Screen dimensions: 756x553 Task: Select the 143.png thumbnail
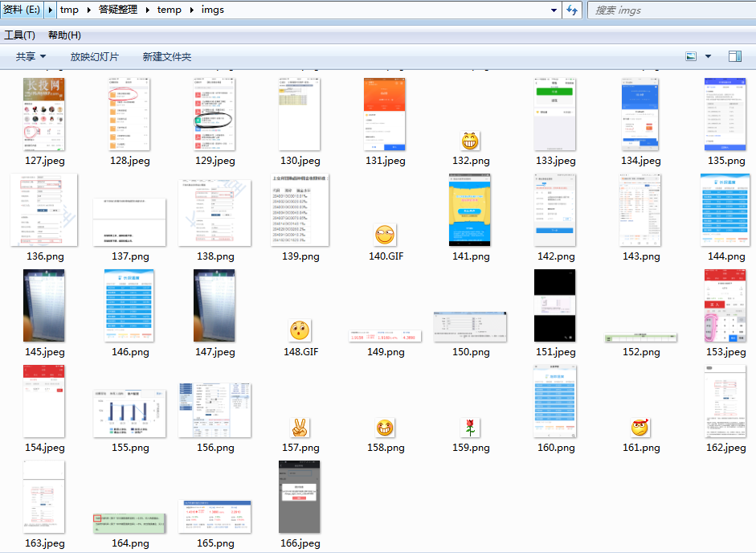(640, 210)
